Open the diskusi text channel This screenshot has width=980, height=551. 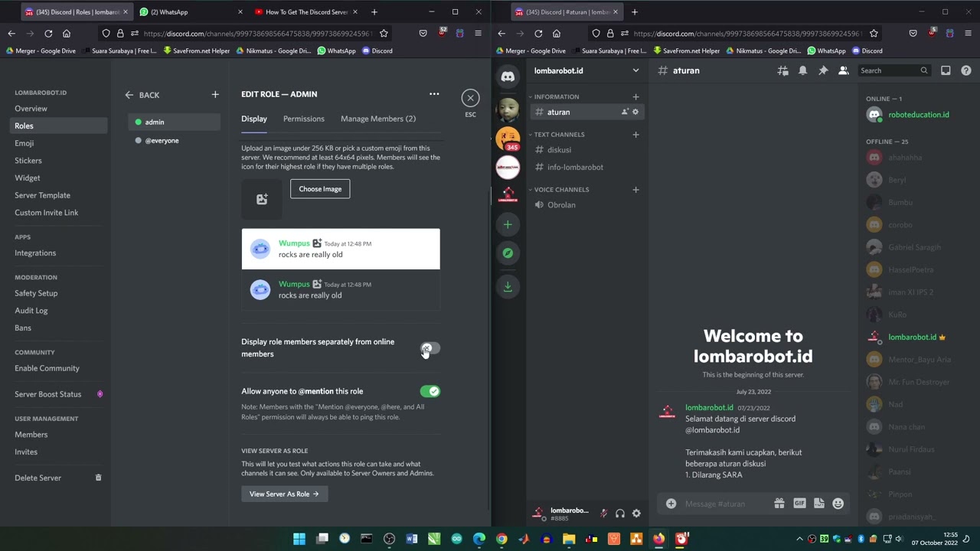(586, 150)
